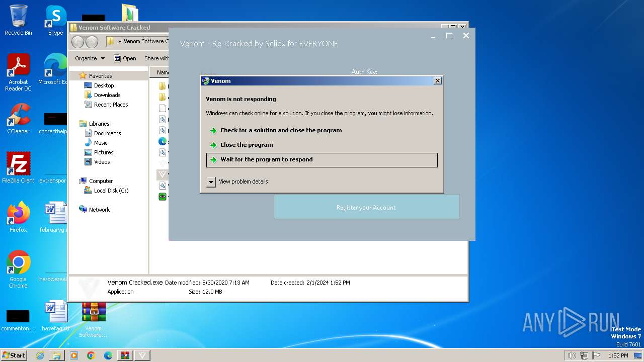Open Documents library
Viewport: 644px width, 362px height.
coord(107,133)
